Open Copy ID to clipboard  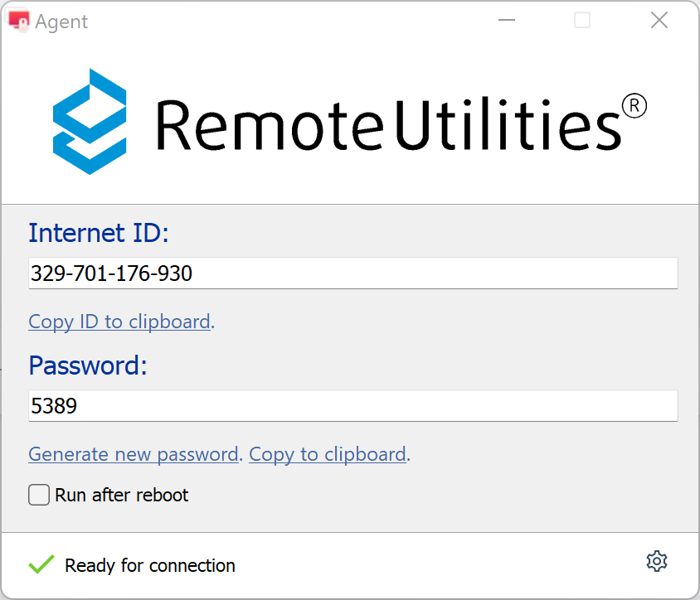(x=119, y=322)
